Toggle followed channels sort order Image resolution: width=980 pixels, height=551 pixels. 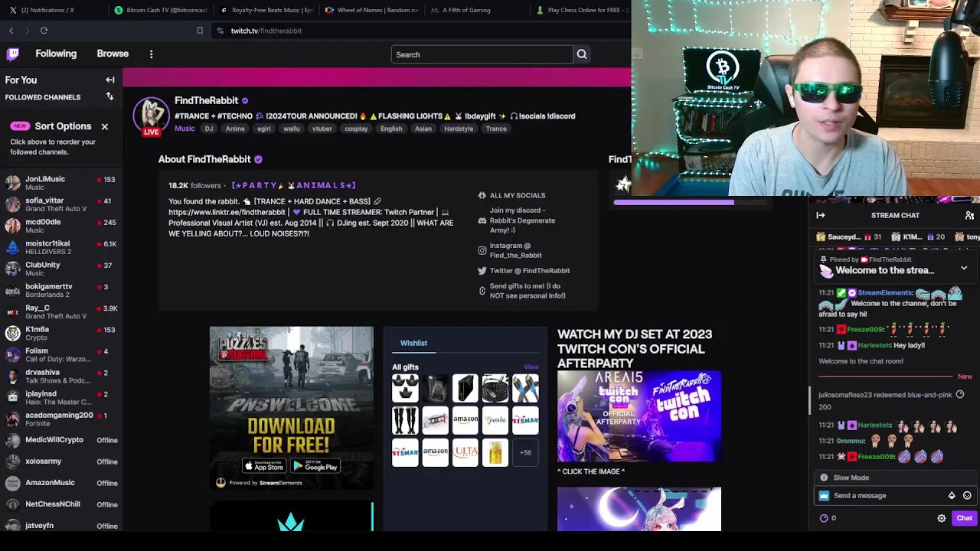(x=109, y=96)
